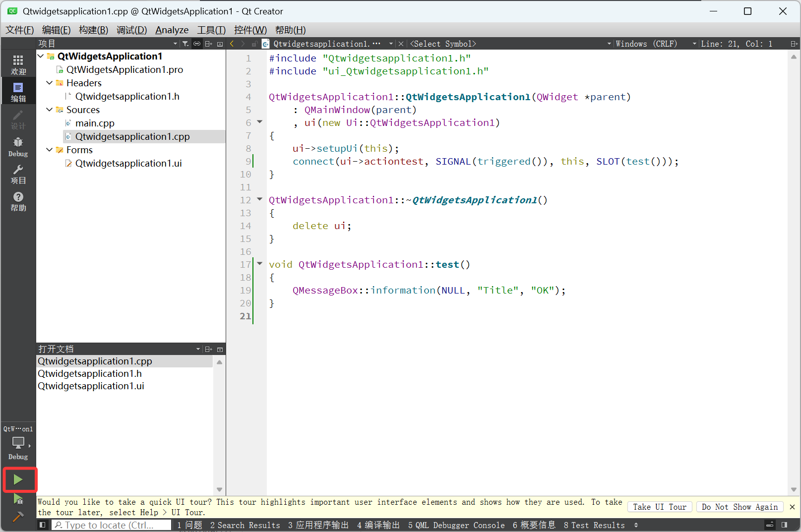Start debugging with Run-and-Debug icon
The width and height of the screenshot is (801, 532).
(x=18, y=499)
